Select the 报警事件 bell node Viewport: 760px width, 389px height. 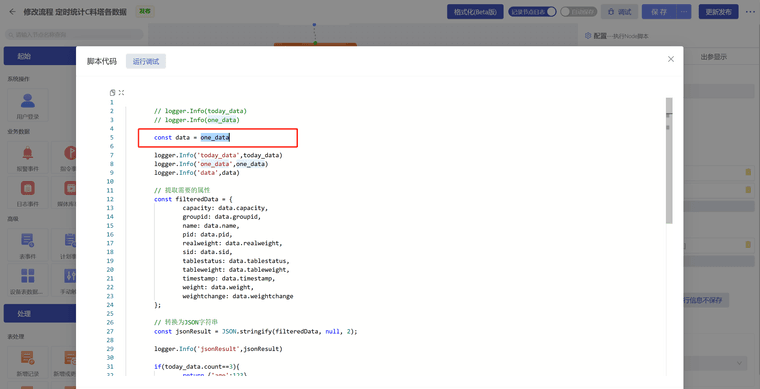tap(28, 153)
